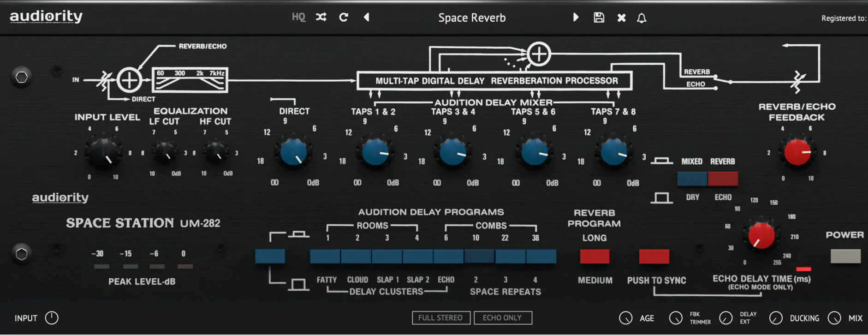
Task: Click the Multi-Tap Digital Delay processor box
Action: point(494,81)
